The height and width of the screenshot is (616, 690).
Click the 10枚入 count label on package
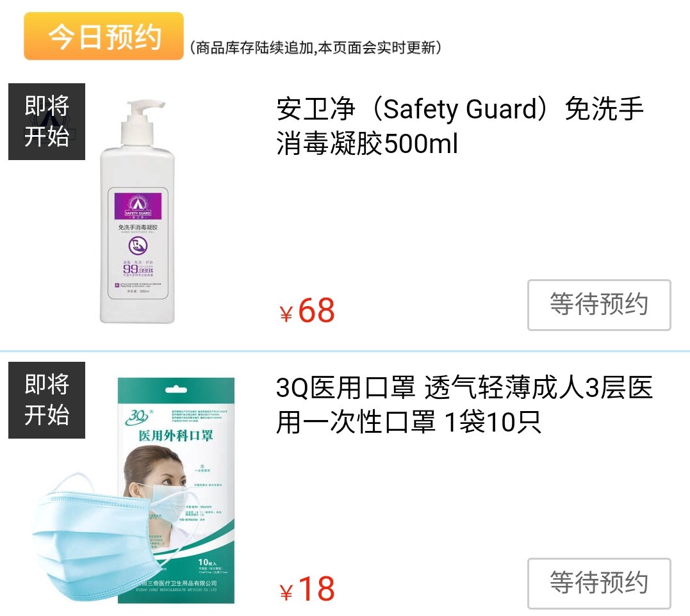tap(207, 562)
